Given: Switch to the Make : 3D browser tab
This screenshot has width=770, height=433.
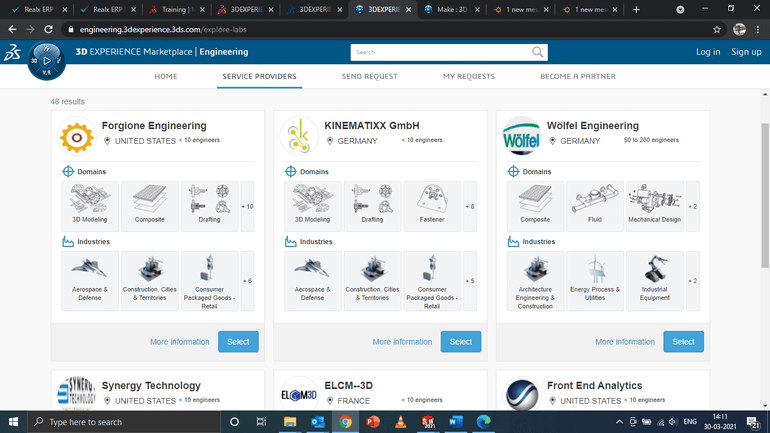Looking at the screenshot, I should (451, 9).
